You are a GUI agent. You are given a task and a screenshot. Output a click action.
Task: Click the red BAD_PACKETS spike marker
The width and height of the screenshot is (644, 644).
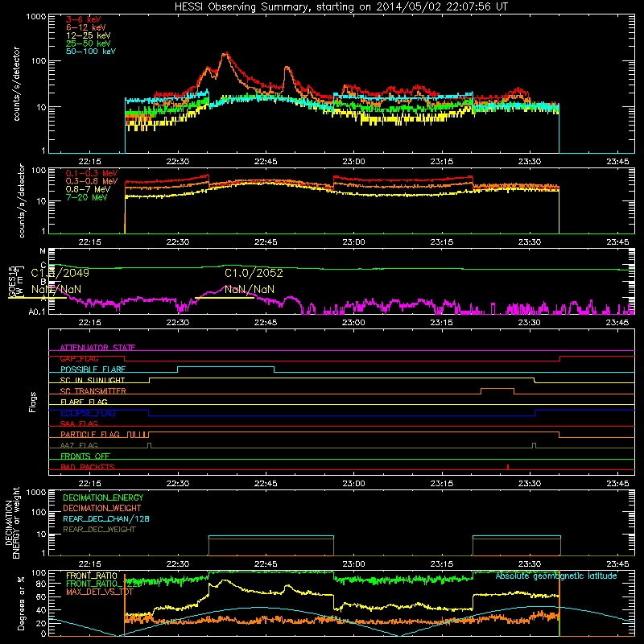(x=508, y=467)
